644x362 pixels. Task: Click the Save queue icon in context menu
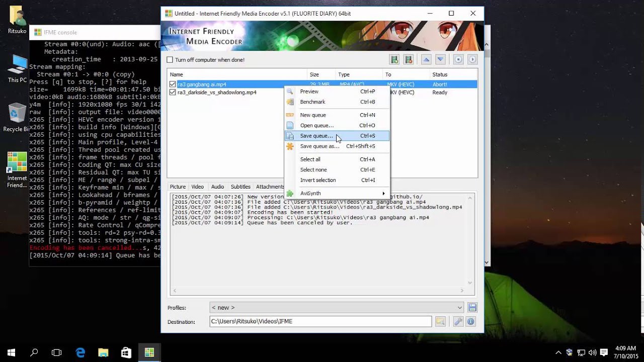290,136
